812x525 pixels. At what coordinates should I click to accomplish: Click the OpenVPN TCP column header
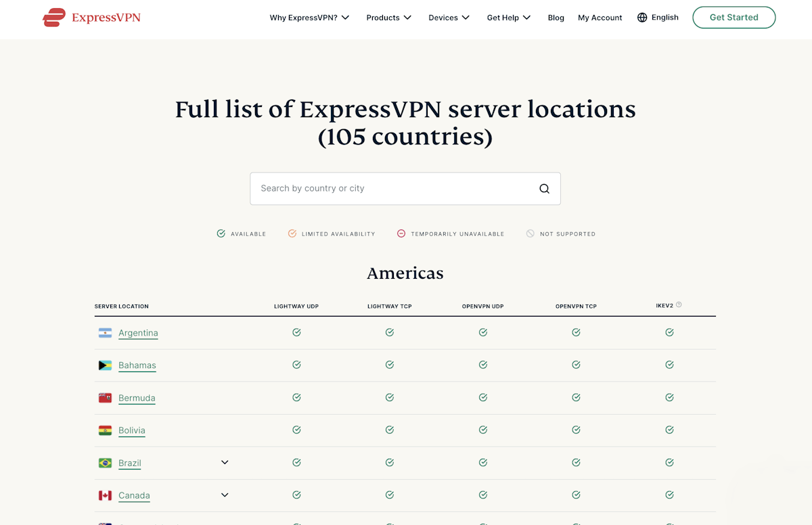(577, 306)
